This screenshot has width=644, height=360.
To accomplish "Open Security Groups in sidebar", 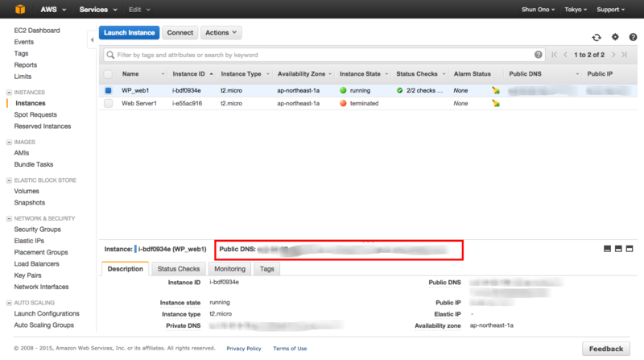I will [37, 230].
